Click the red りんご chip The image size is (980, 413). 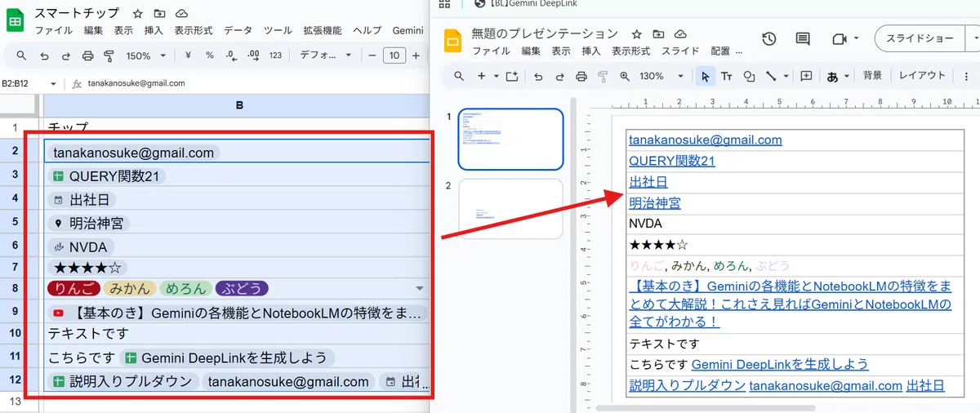[73, 288]
